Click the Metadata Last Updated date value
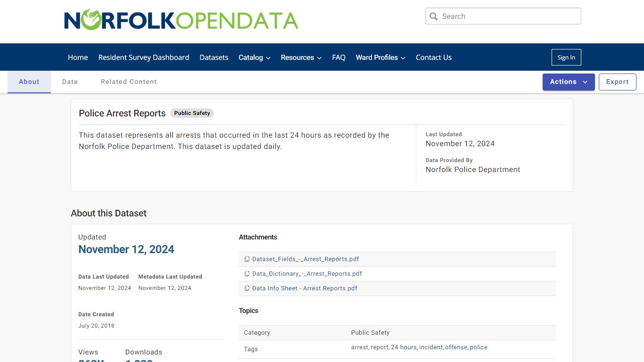 point(165,288)
